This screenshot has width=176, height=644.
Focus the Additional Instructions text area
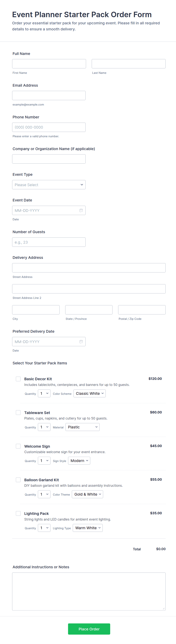pos(89,591)
